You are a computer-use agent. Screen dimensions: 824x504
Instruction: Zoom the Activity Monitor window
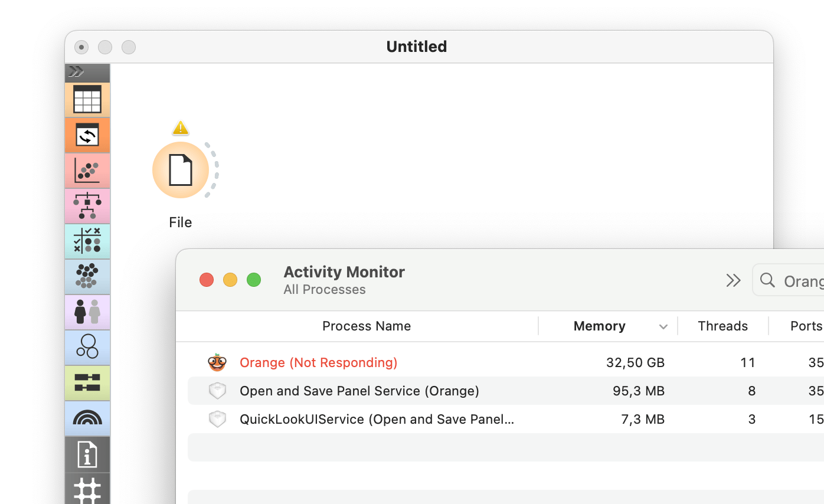pos(254,280)
